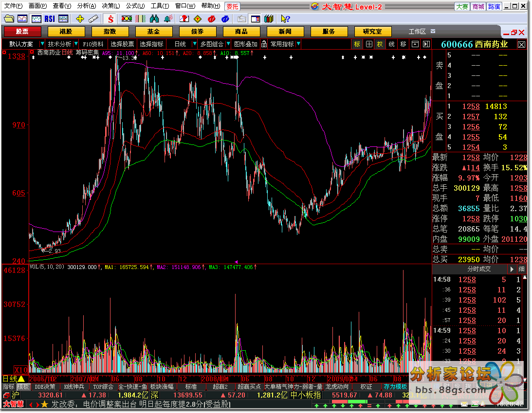532x413 pixels.
Task: Open the 分析(A) menu
Action: [87, 6]
